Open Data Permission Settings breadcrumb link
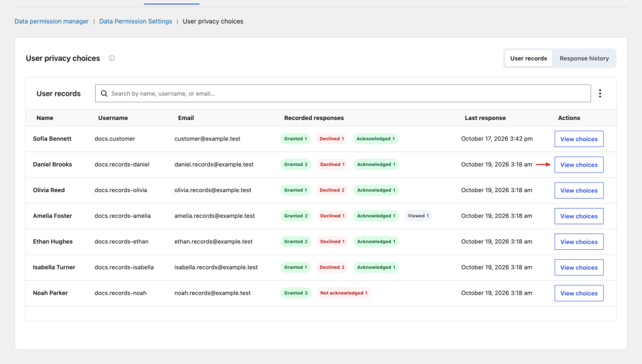 (136, 21)
